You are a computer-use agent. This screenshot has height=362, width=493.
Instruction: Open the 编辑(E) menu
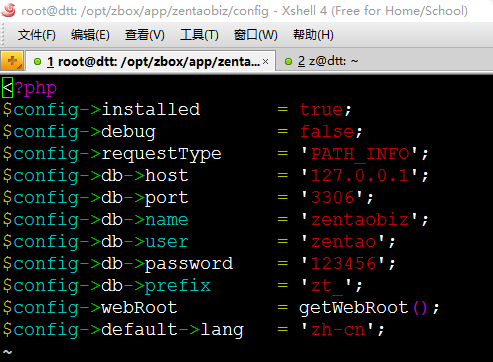pos(90,35)
